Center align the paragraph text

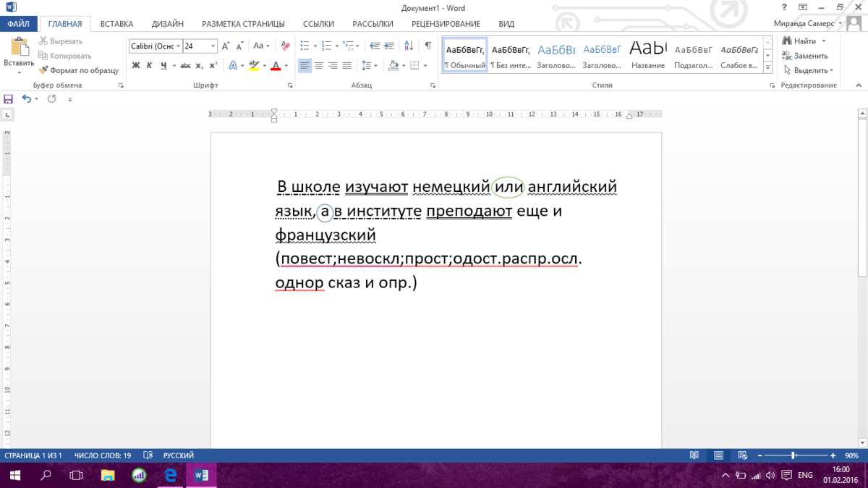319,66
